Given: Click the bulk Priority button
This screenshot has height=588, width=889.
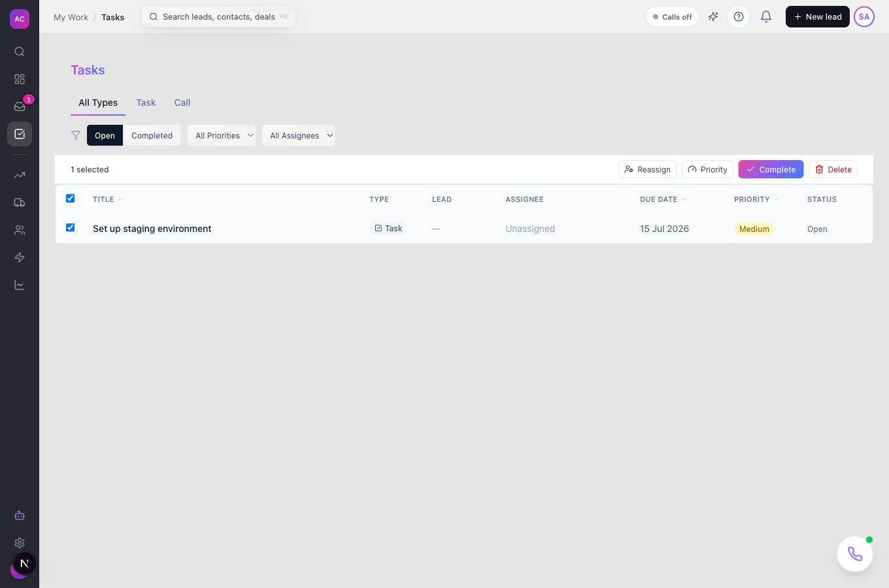Looking at the screenshot, I should click(707, 169).
